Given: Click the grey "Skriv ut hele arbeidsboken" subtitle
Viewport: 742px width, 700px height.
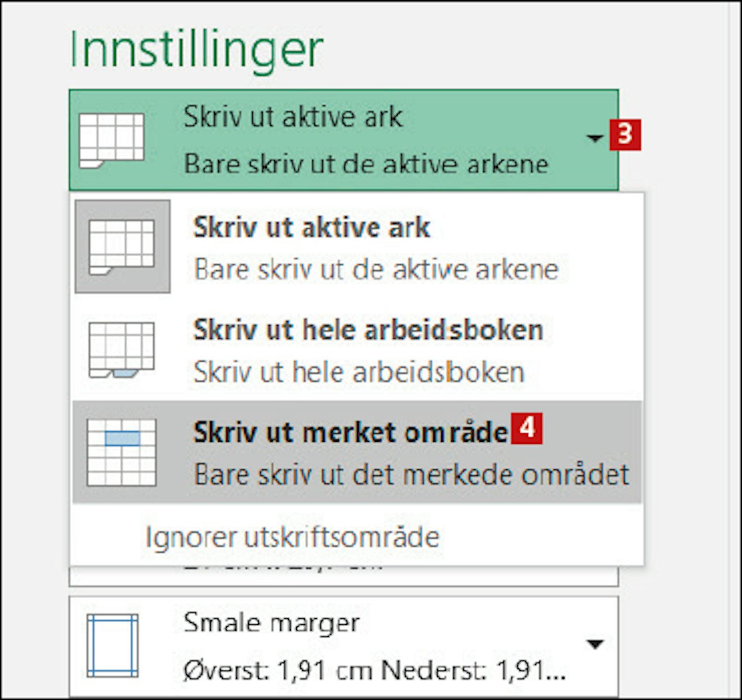Looking at the screenshot, I should pyautogui.click(x=359, y=372).
